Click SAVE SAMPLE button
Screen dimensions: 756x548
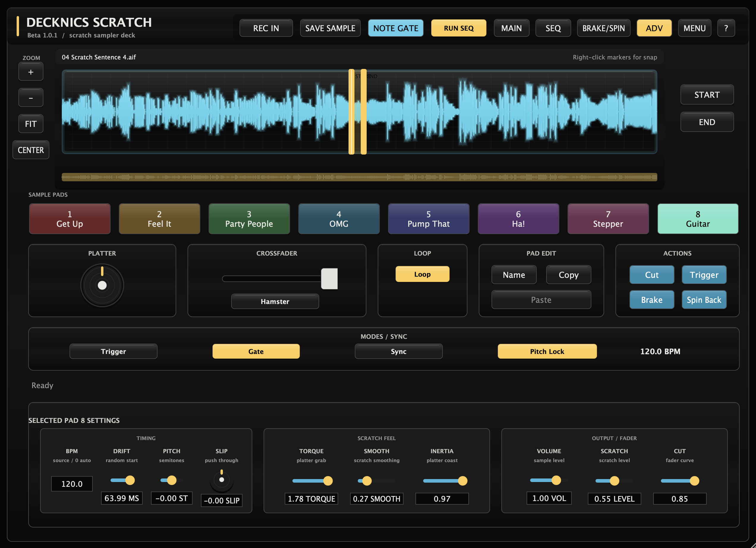[x=330, y=28]
